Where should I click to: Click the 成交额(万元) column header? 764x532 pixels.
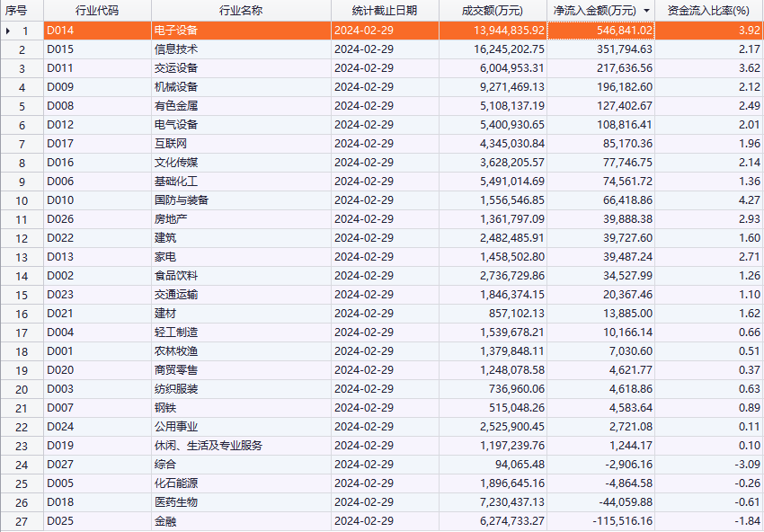pyautogui.click(x=493, y=11)
